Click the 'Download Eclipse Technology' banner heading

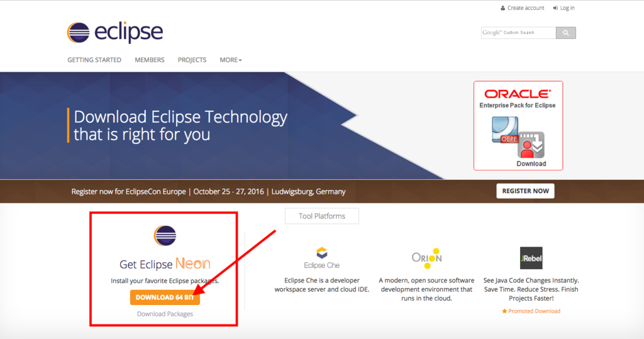pyautogui.click(x=180, y=126)
